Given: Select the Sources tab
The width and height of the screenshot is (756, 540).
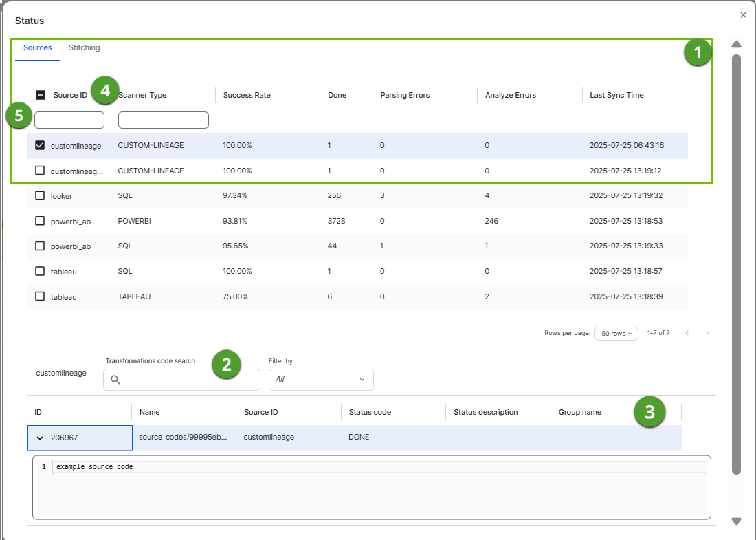Looking at the screenshot, I should (38, 48).
